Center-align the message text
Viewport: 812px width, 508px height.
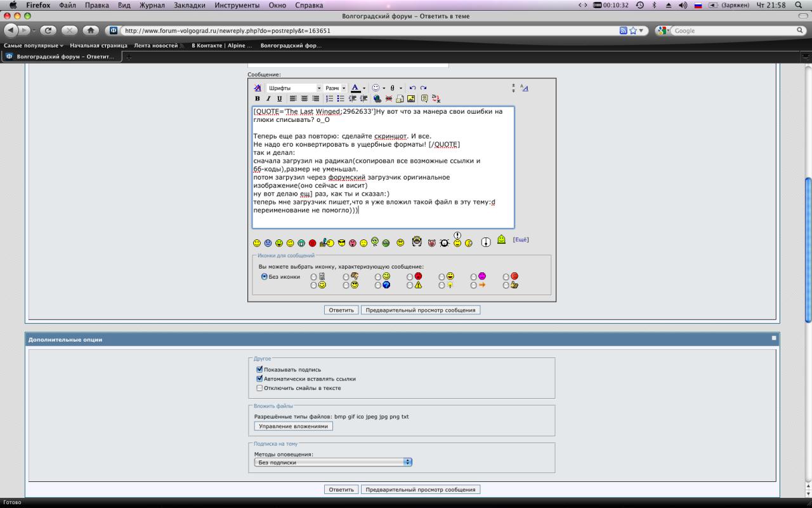pyautogui.click(x=304, y=98)
